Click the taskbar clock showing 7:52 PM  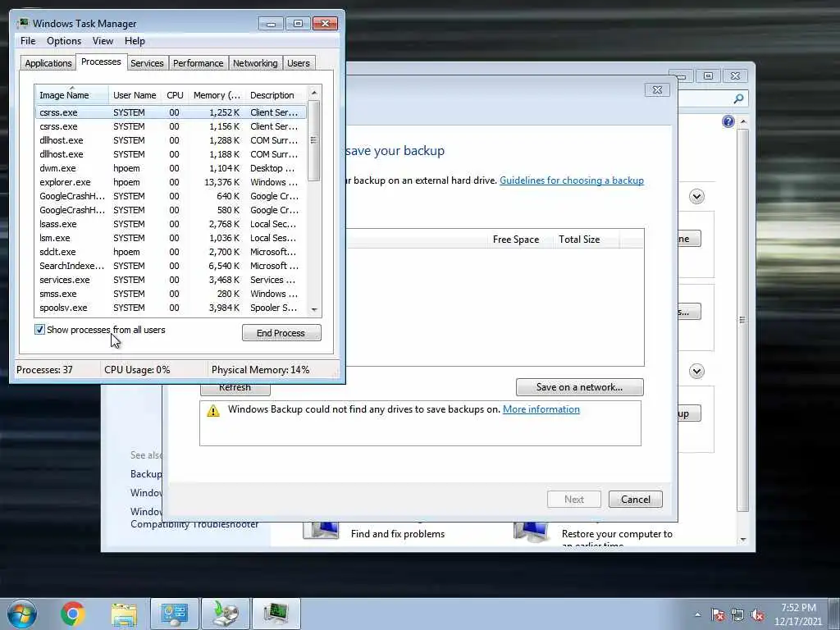(x=798, y=614)
